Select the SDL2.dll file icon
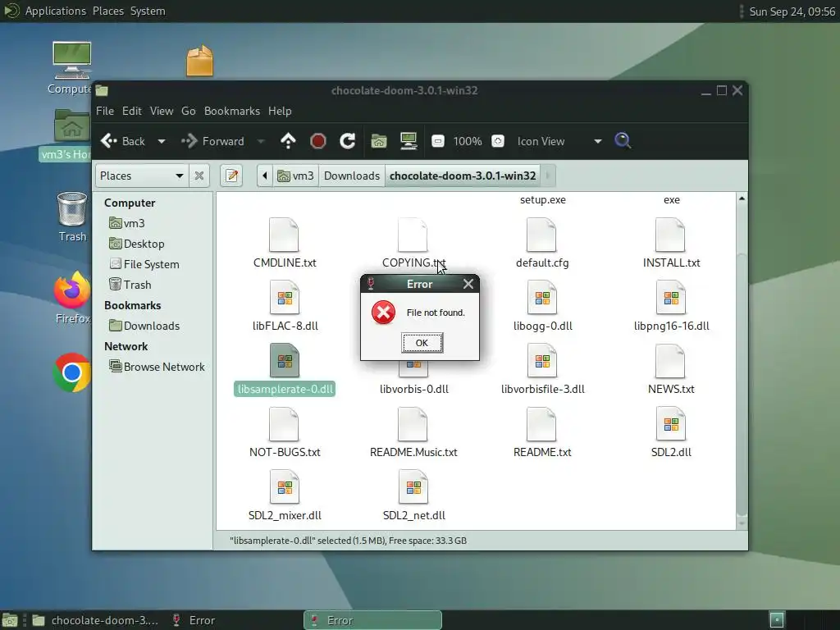Screen dimensions: 840x630 click(671, 424)
